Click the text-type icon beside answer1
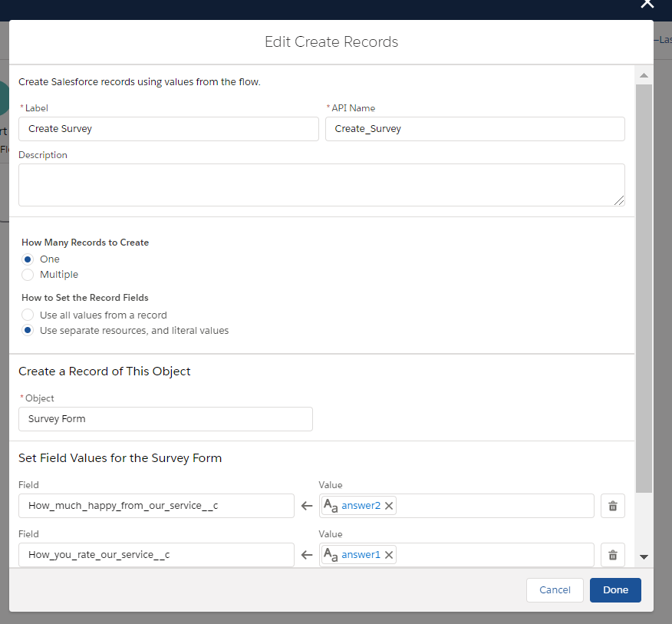 pyautogui.click(x=331, y=554)
